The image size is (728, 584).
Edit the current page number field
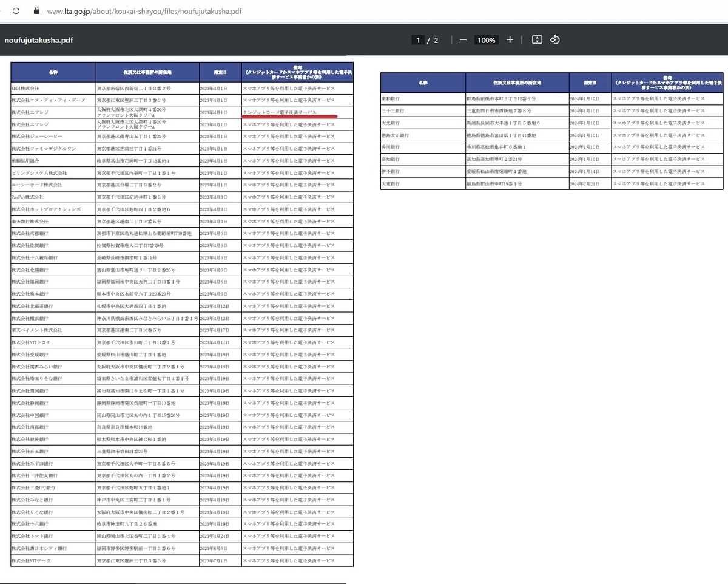(417, 41)
